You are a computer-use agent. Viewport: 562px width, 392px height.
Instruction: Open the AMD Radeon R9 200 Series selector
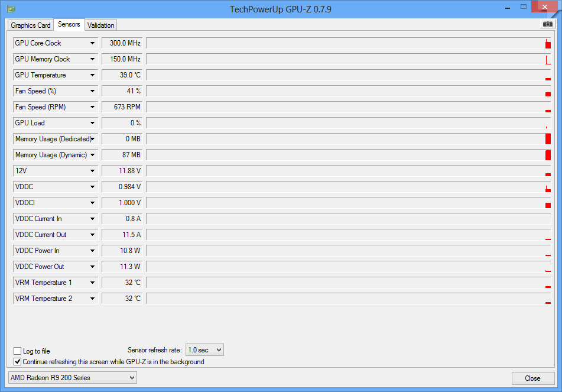point(73,378)
